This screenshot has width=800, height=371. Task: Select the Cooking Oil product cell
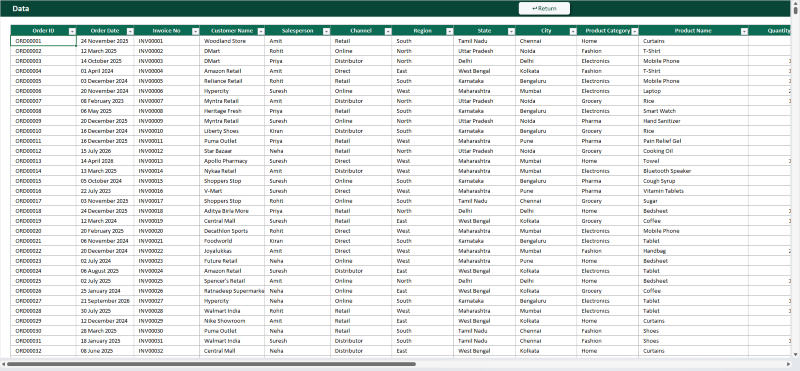[x=694, y=151]
